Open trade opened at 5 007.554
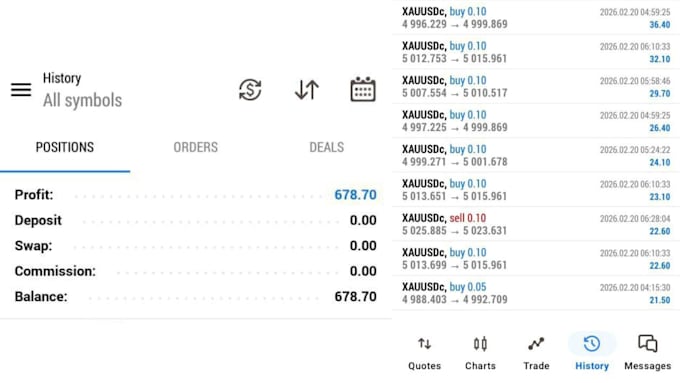Viewport: 680px width, 383px height. pyautogui.click(x=536, y=86)
